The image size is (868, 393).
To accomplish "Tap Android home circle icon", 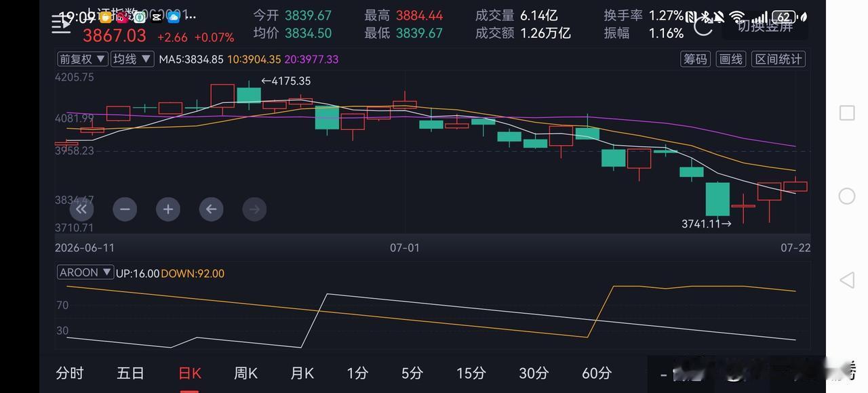I will pos(847,196).
